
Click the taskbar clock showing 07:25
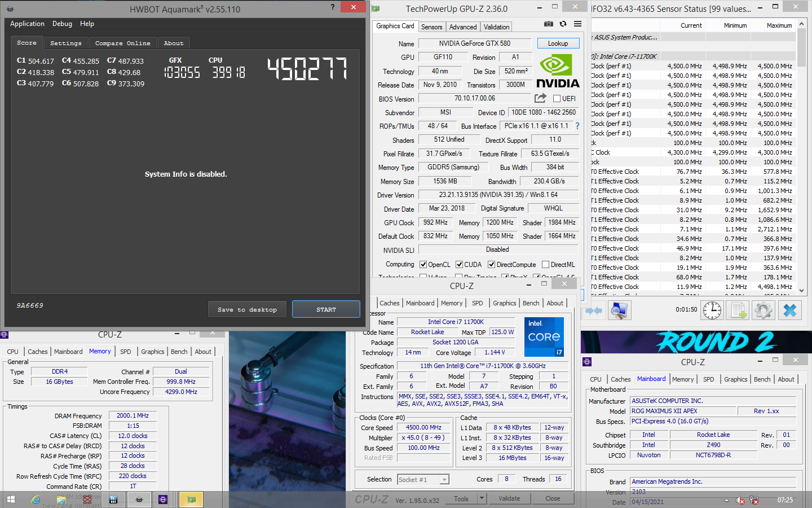pos(785,500)
